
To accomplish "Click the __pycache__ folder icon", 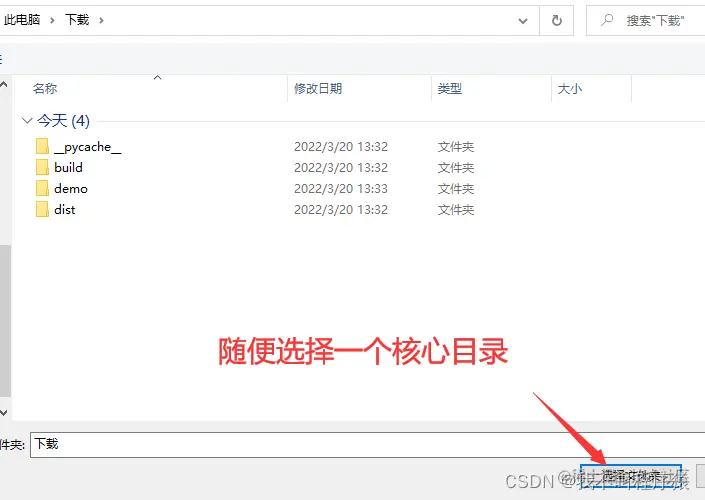I will [42, 146].
